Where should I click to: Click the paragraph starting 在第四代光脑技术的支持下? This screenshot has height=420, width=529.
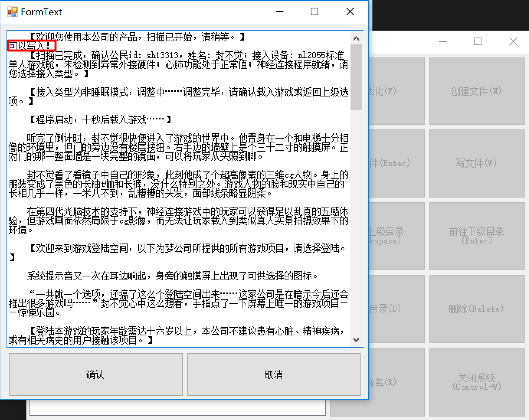coord(179,221)
